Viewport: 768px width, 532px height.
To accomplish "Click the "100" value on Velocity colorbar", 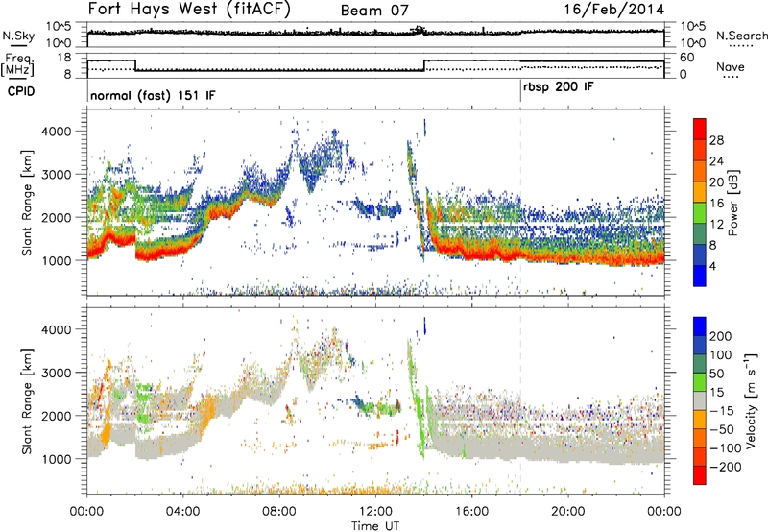I will 721,355.
